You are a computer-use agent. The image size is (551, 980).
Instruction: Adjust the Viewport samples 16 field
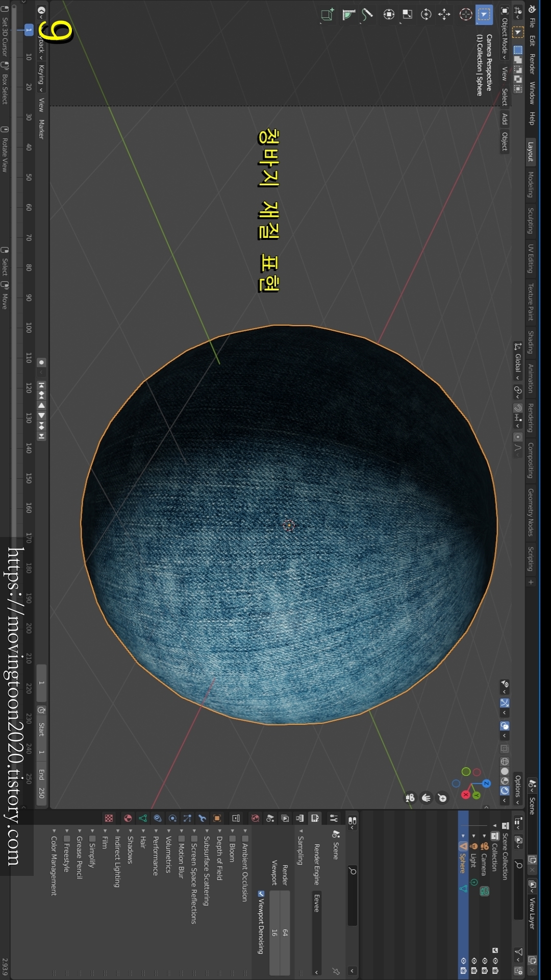274,933
